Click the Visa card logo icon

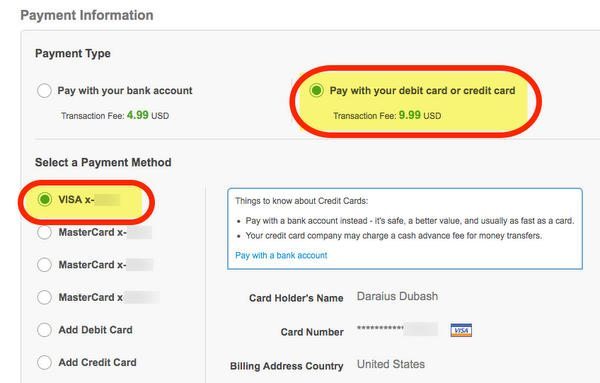[x=461, y=330]
